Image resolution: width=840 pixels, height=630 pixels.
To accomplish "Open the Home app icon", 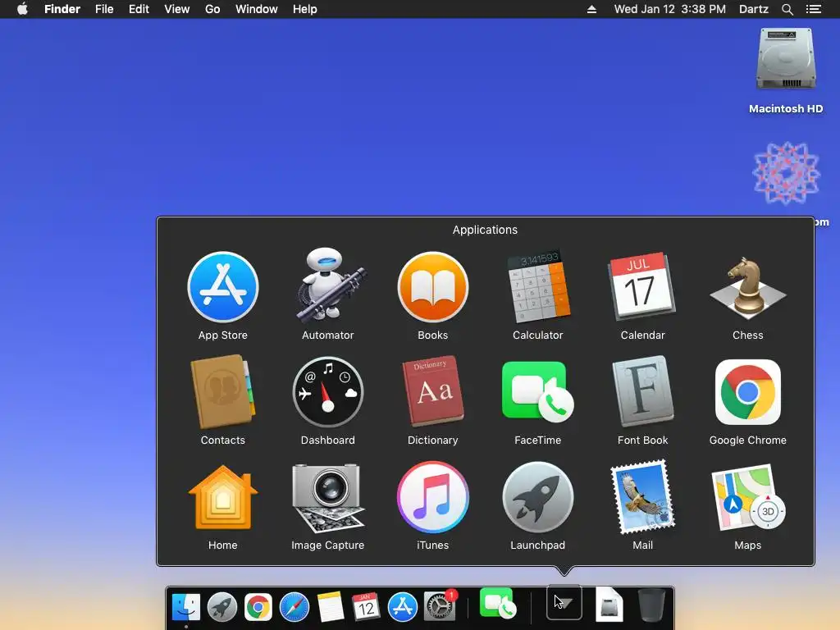I will click(223, 497).
